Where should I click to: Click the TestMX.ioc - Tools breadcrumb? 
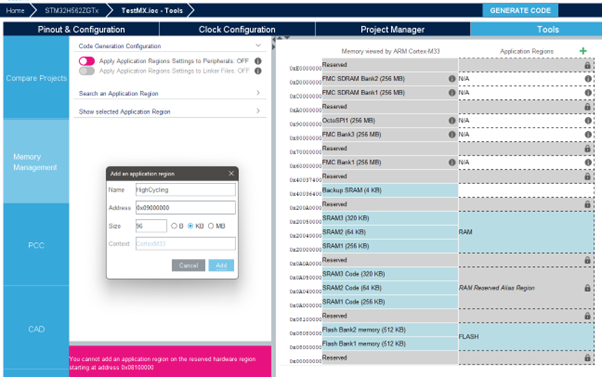click(152, 10)
